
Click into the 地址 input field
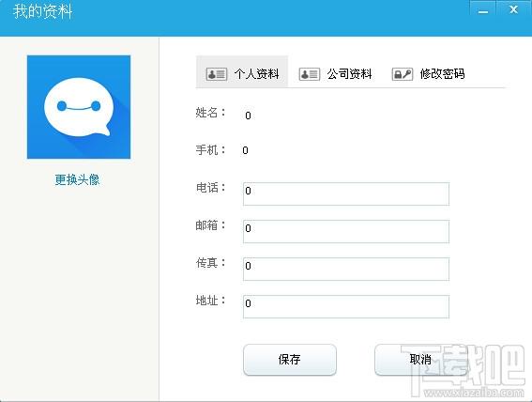click(346, 306)
